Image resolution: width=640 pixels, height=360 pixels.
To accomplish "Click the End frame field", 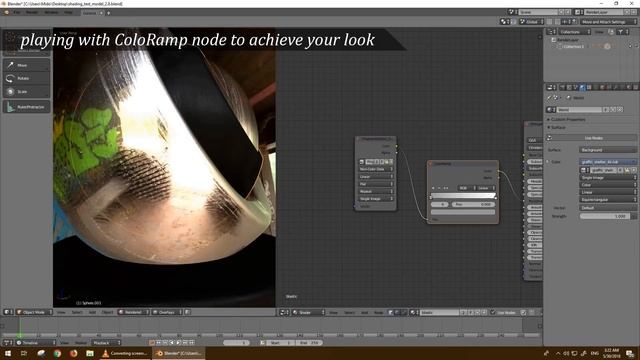I will pos(309,343).
